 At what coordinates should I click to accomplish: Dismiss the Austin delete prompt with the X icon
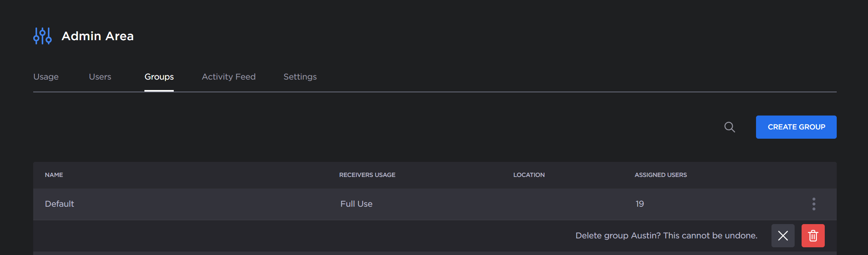click(783, 235)
